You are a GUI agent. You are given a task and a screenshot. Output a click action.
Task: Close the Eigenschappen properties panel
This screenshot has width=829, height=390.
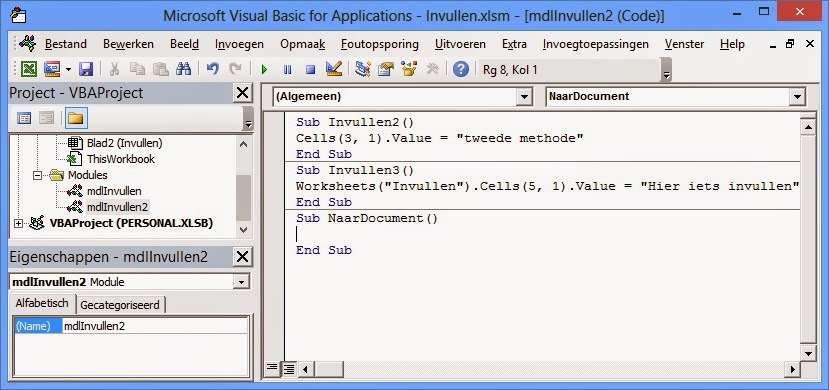click(242, 257)
